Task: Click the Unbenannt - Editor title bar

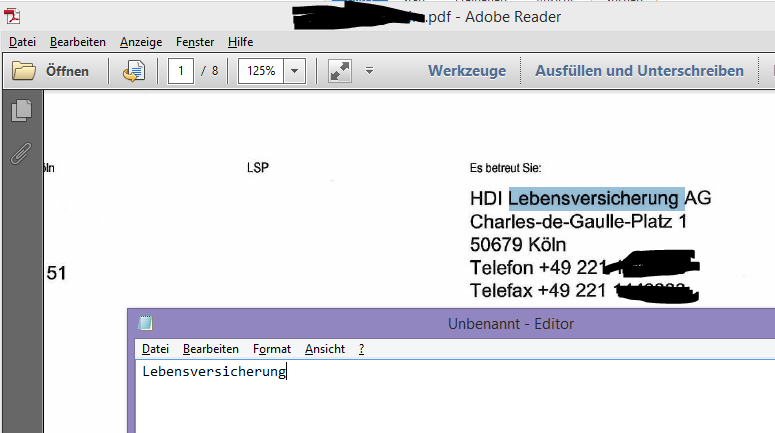Action: pos(511,324)
